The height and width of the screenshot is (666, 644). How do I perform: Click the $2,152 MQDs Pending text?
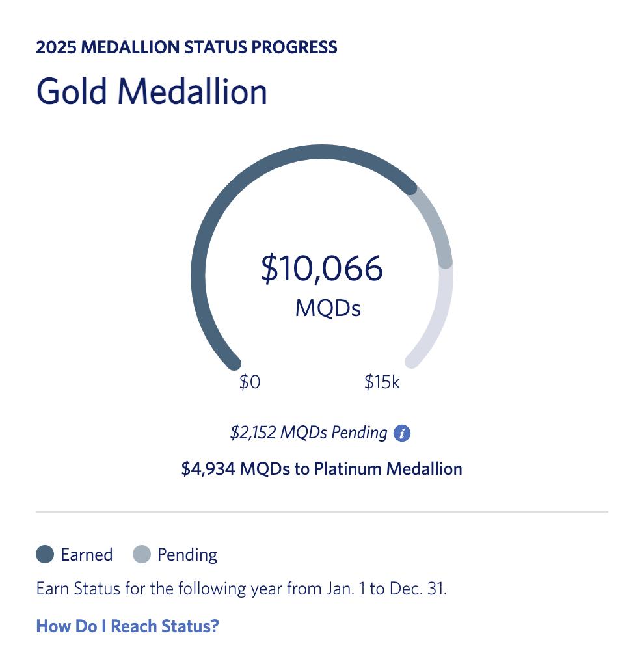pos(308,433)
